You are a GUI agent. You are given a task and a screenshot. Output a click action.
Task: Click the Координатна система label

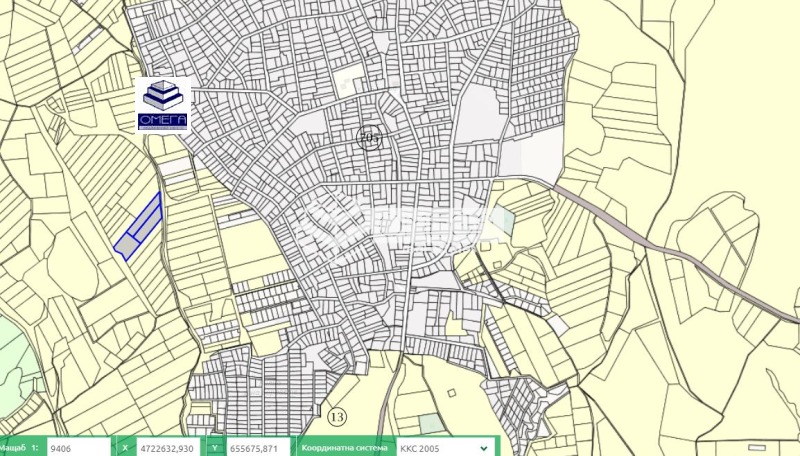click(343, 449)
